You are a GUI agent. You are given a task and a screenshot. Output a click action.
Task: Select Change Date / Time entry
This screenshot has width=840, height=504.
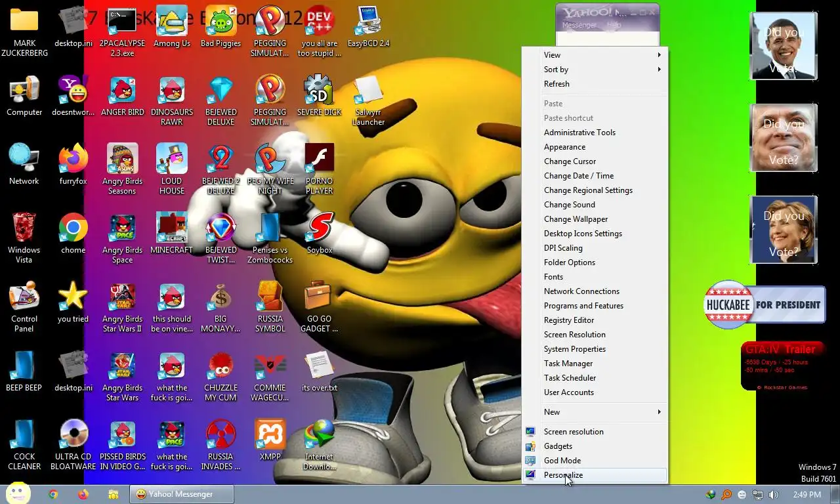tap(595, 176)
